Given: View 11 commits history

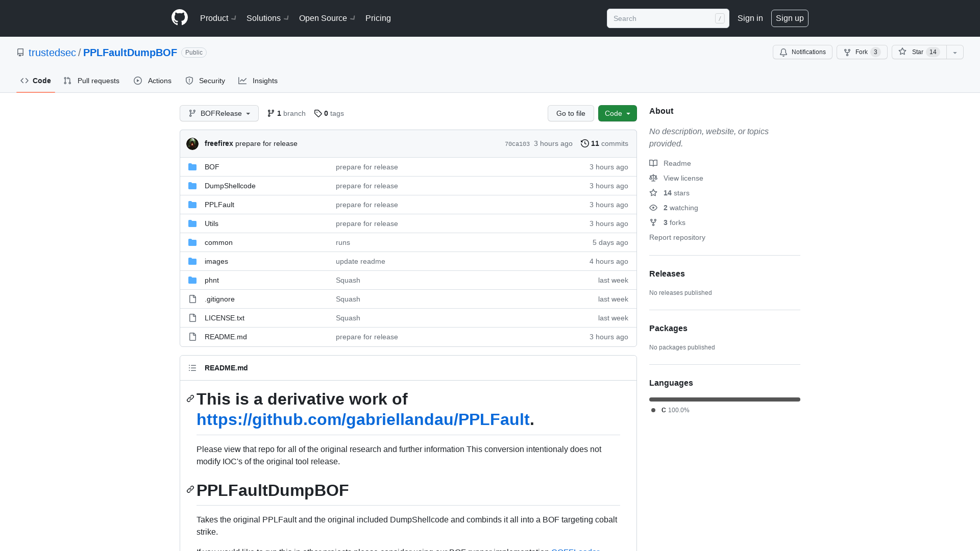Looking at the screenshot, I should (604, 143).
